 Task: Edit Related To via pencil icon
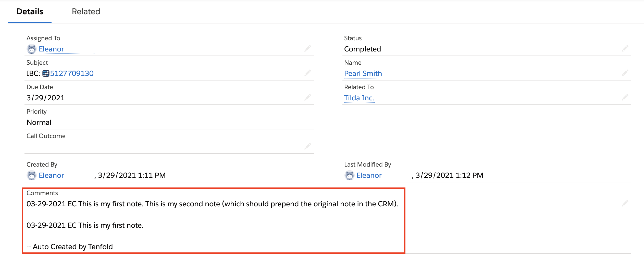pos(625,97)
